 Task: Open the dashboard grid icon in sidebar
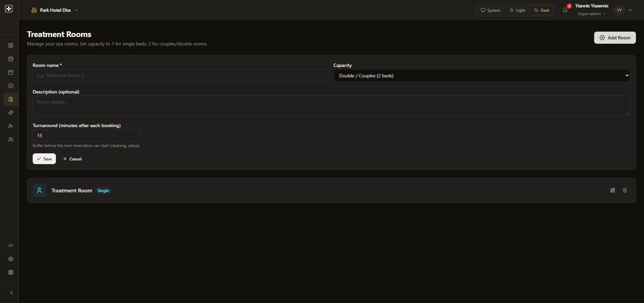click(x=11, y=45)
